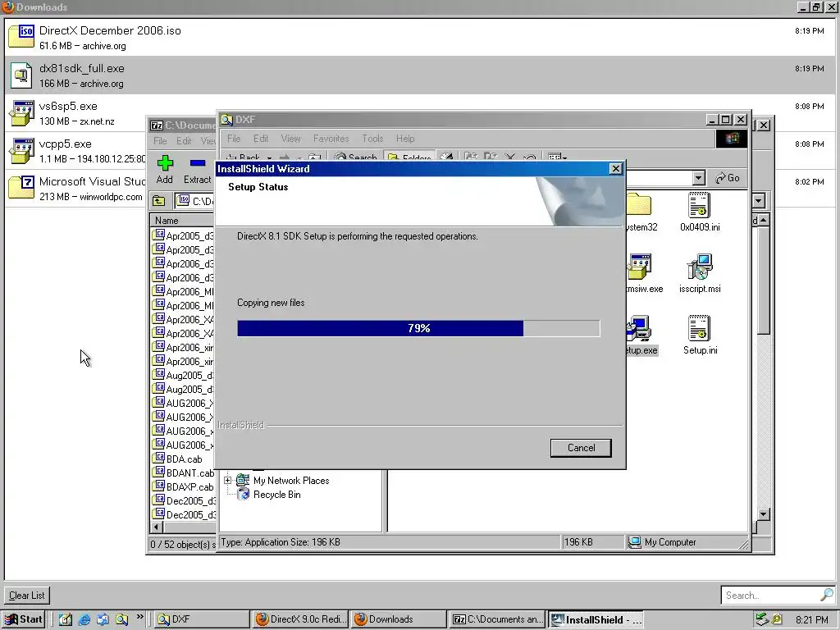The width and height of the screenshot is (840, 630).
Task: Select the isscript.msi file icon
Action: pyautogui.click(x=699, y=267)
